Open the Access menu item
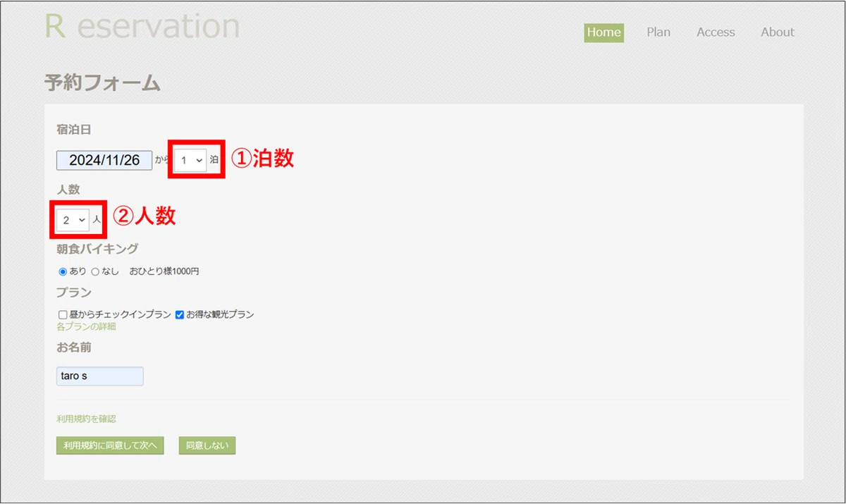The image size is (846, 504). 716,32
